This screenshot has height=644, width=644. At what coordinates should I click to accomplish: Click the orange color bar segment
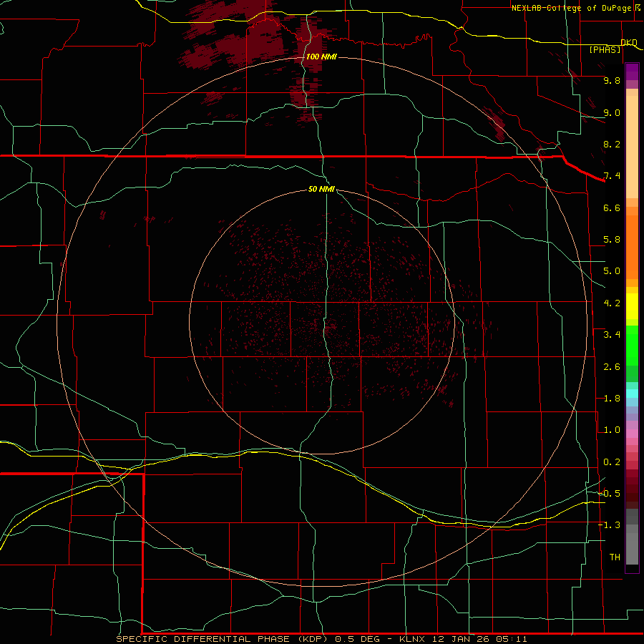click(x=632, y=247)
